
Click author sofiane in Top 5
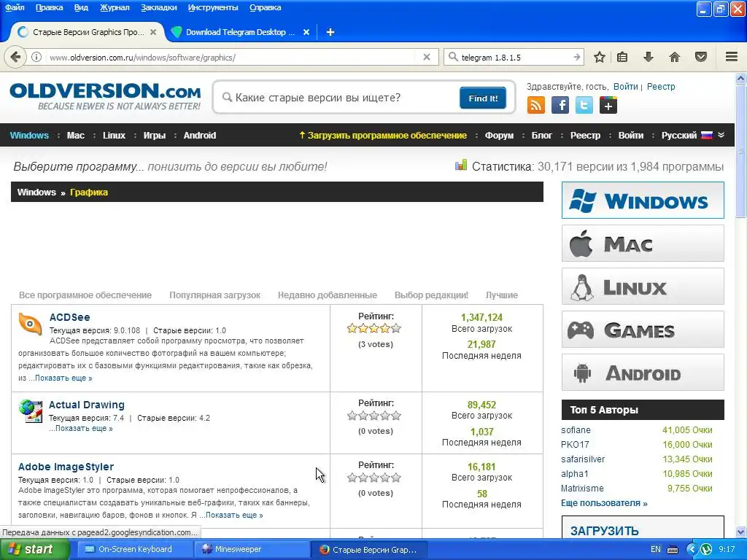pyautogui.click(x=576, y=430)
